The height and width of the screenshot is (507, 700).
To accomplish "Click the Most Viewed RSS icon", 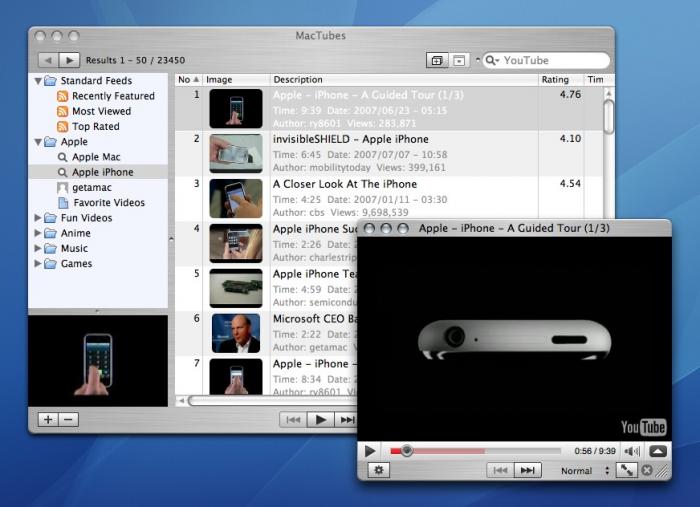I will (x=62, y=111).
